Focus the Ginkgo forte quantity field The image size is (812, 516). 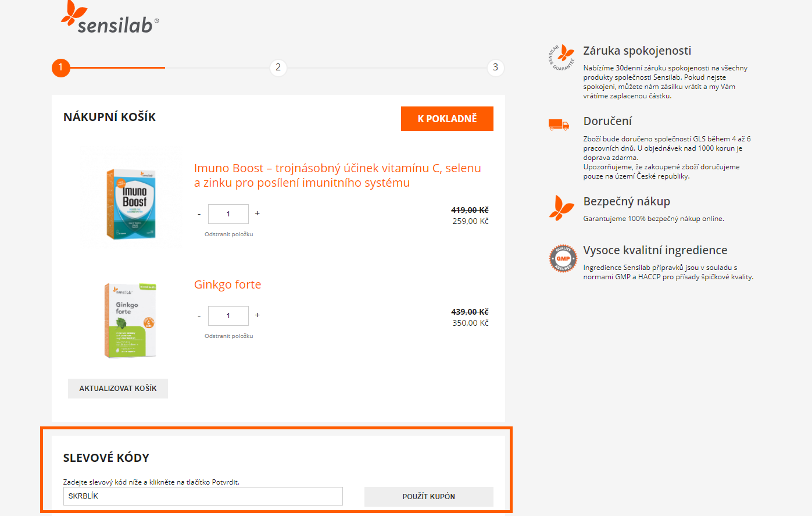coord(228,316)
